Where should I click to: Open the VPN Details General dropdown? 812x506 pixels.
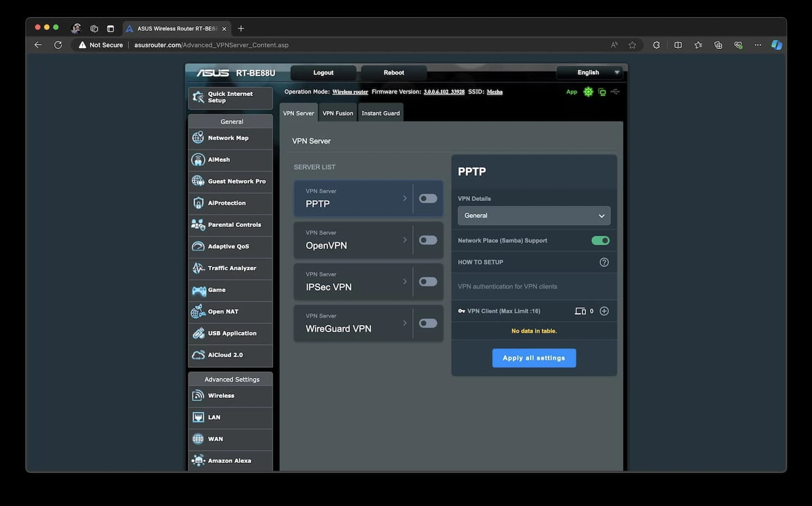(x=534, y=216)
